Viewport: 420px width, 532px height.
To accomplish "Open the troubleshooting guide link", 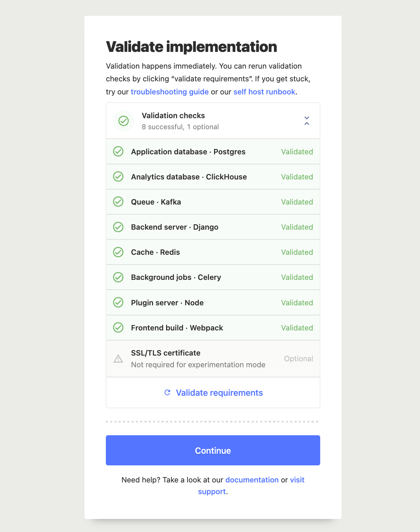I will [x=170, y=92].
